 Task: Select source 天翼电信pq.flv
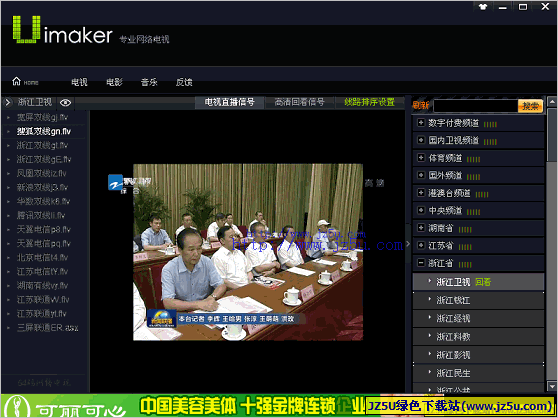[43, 244]
